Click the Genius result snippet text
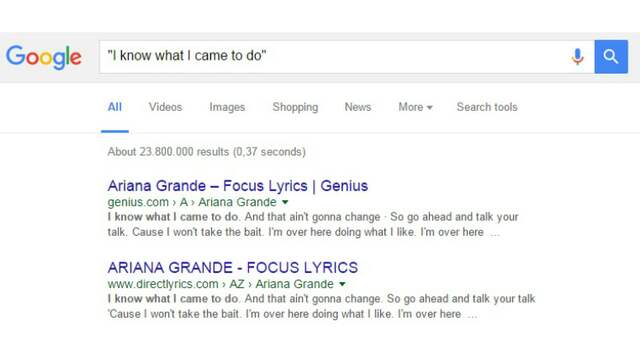 pyautogui.click(x=313, y=224)
